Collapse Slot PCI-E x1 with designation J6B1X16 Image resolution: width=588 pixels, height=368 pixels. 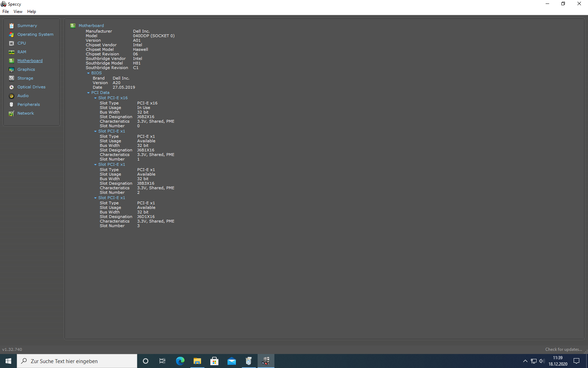[x=95, y=131]
